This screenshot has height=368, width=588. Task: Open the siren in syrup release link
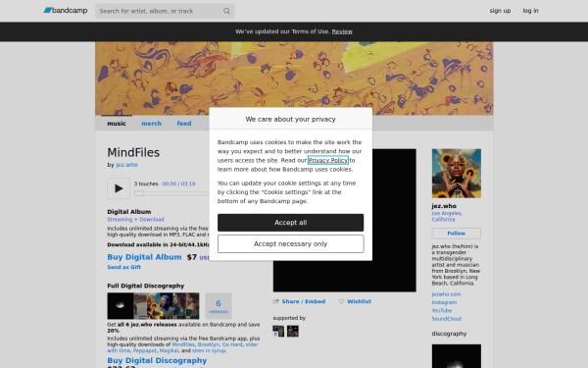point(209,350)
